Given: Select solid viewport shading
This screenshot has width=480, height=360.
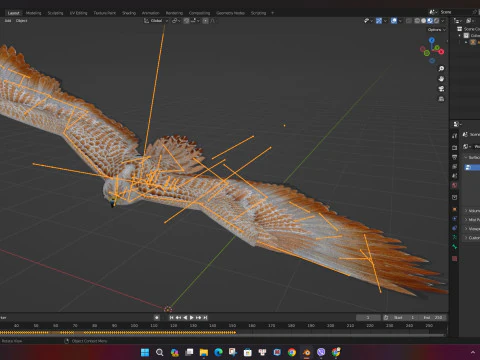Looking at the screenshot, I should (423, 21).
